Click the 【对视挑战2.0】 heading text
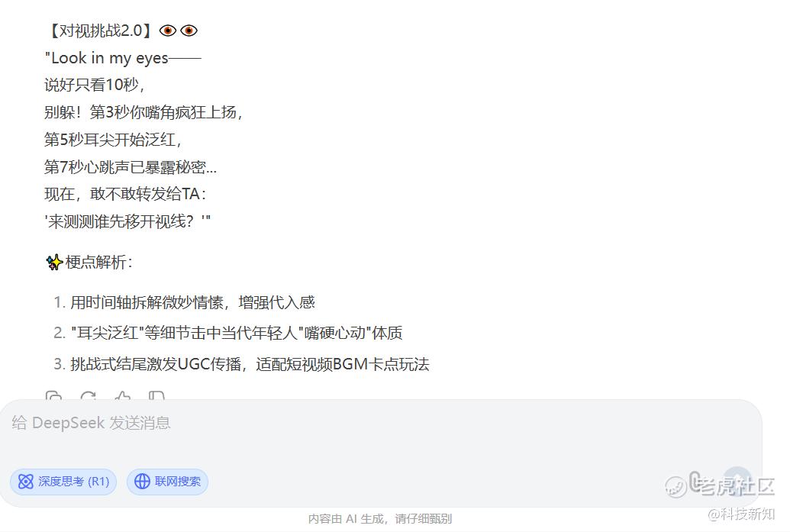 (x=98, y=31)
